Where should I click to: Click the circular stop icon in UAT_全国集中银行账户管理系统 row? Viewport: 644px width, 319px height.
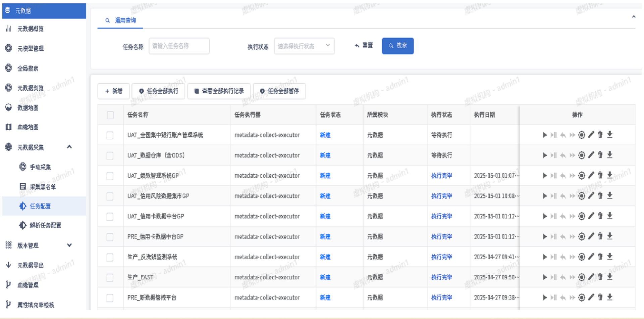(582, 135)
